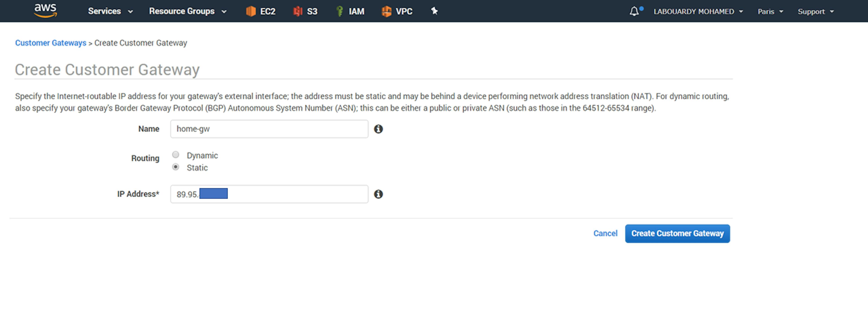Open the notifications bell
Image resolution: width=868 pixels, height=319 pixels.
click(x=634, y=12)
